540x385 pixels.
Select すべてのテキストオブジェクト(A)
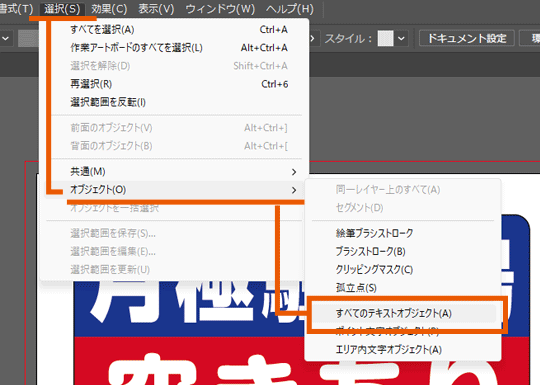(x=403, y=313)
